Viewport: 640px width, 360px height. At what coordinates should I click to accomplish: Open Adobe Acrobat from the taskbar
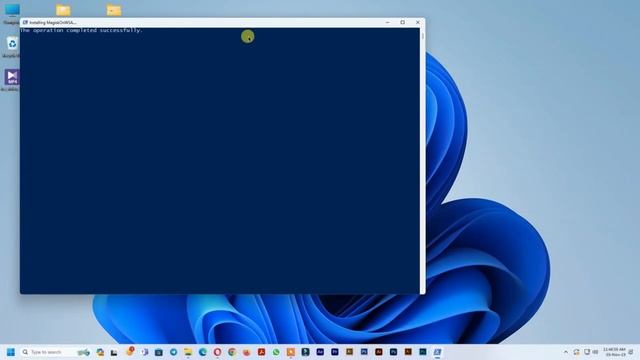point(261,352)
